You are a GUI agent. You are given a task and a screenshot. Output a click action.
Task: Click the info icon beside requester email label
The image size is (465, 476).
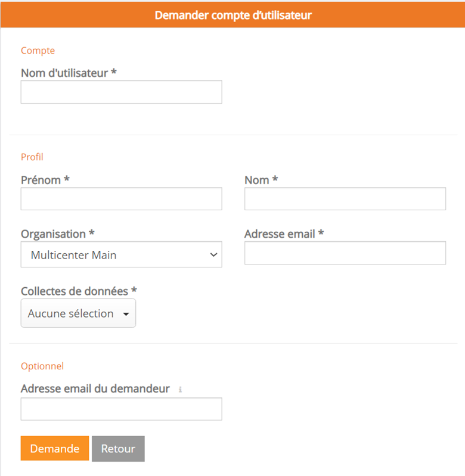(180, 390)
